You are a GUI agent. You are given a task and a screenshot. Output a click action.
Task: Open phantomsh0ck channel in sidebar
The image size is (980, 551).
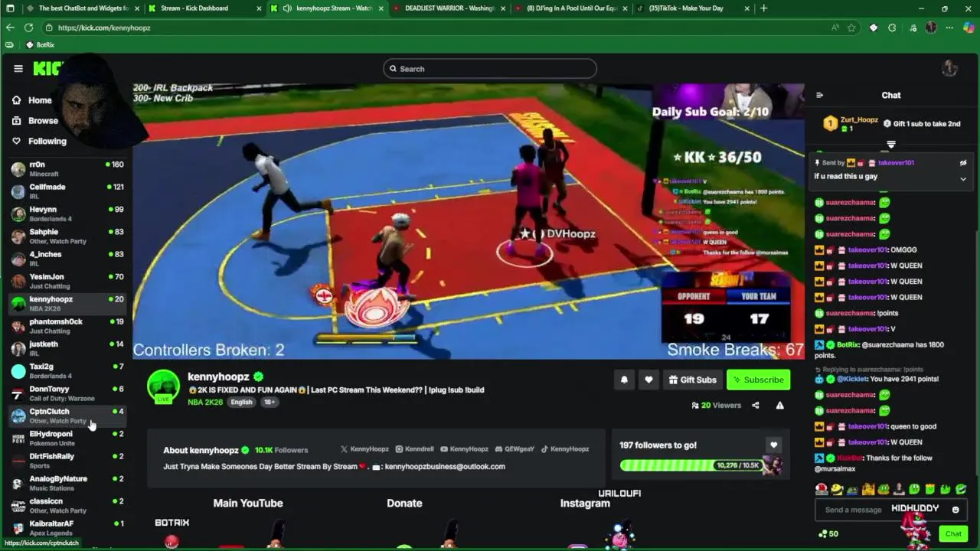click(x=67, y=326)
